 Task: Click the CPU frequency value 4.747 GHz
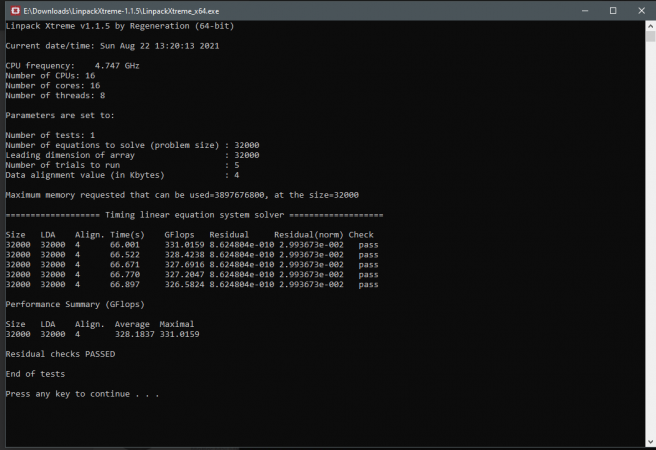117,66
